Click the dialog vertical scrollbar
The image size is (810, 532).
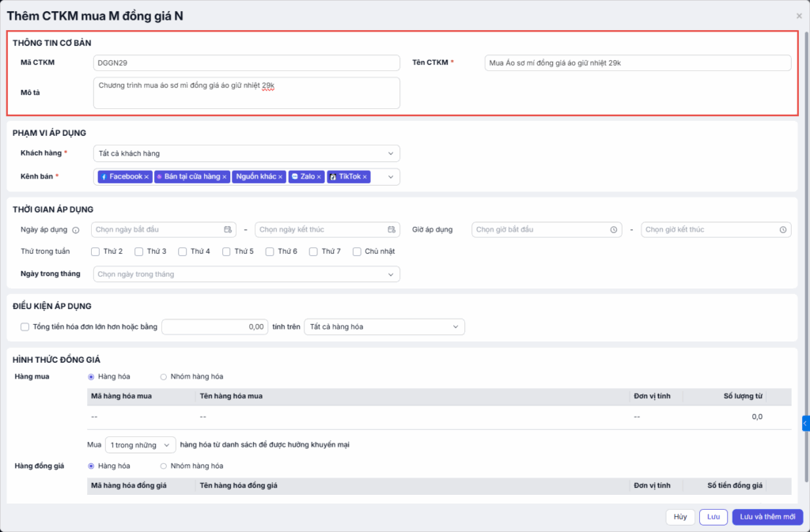(x=806, y=257)
